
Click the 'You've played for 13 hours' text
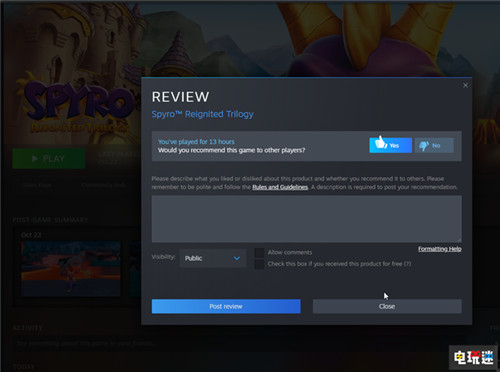pos(196,142)
